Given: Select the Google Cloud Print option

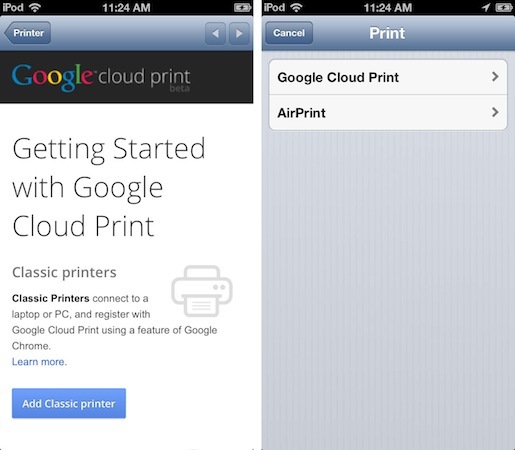Looking at the screenshot, I should pyautogui.click(x=388, y=77).
